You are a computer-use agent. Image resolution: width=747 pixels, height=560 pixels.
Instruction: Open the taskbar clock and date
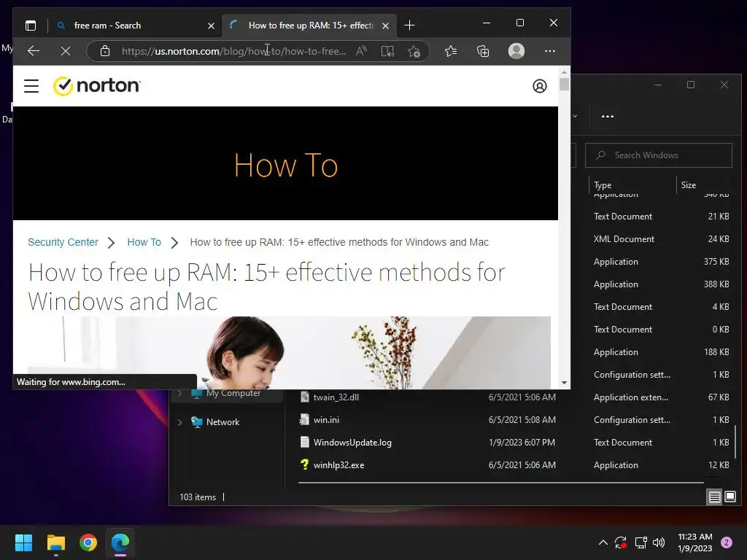coord(694,542)
